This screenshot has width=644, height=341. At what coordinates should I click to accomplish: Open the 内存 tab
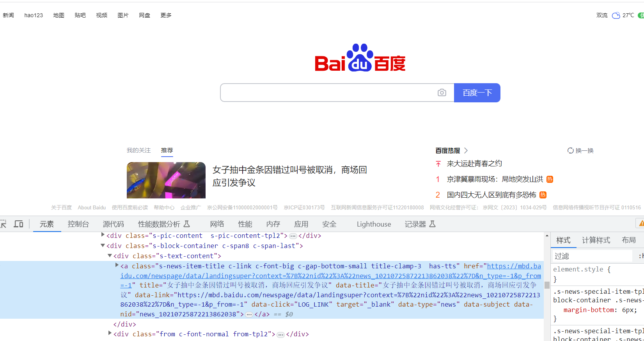273,224
